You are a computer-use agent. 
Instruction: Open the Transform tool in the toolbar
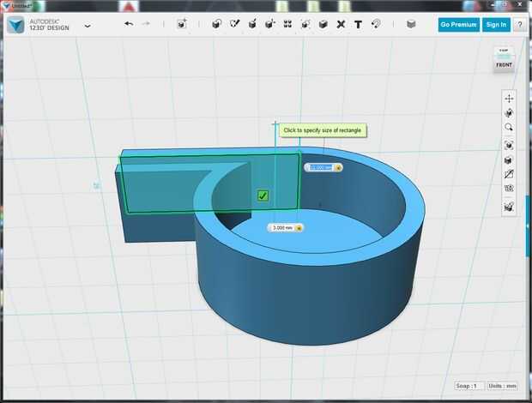[182, 24]
